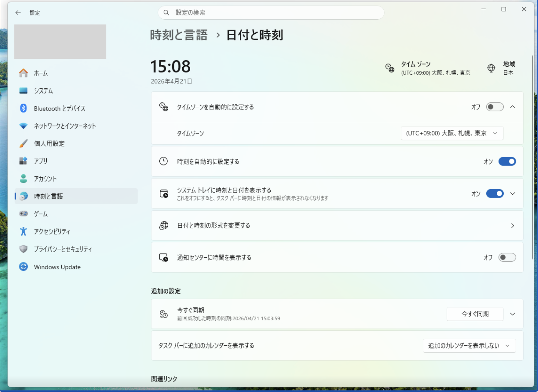Click the Bluetooth とデバイス icon
Screen dimensions: 538x392
tap(24, 108)
